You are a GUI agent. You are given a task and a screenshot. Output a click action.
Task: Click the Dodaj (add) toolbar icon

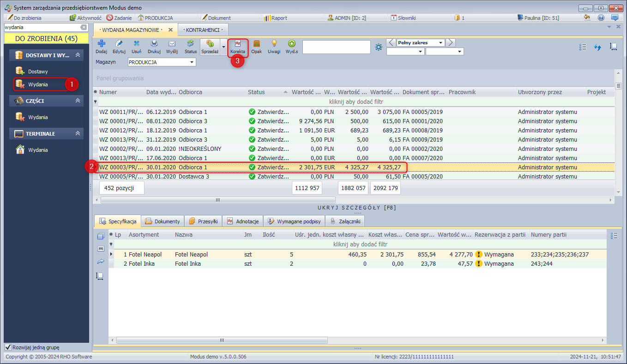[101, 44]
